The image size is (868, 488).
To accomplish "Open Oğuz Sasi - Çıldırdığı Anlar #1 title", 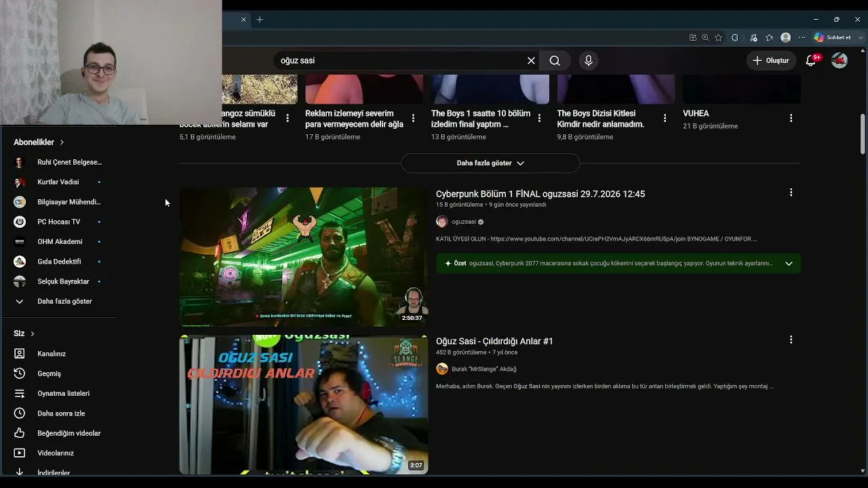I will pos(494,341).
